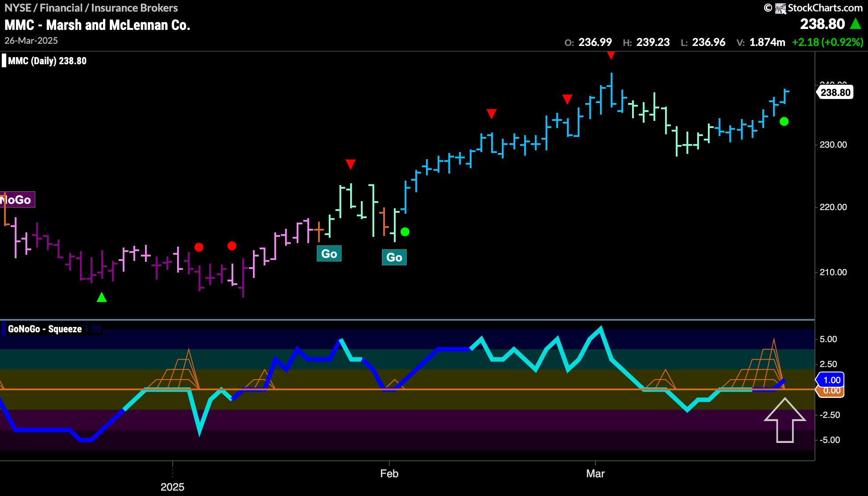This screenshot has width=868, height=496.
Task: Click the NYSE exchange text
Action: click(x=17, y=8)
